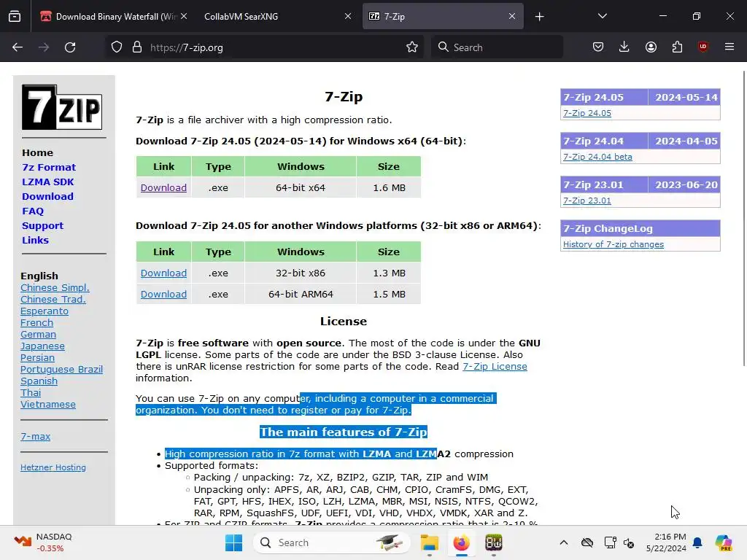Close the Download Binary Waterfall tab
Viewport: 747px width, 560px height.
click(x=184, y=17)
